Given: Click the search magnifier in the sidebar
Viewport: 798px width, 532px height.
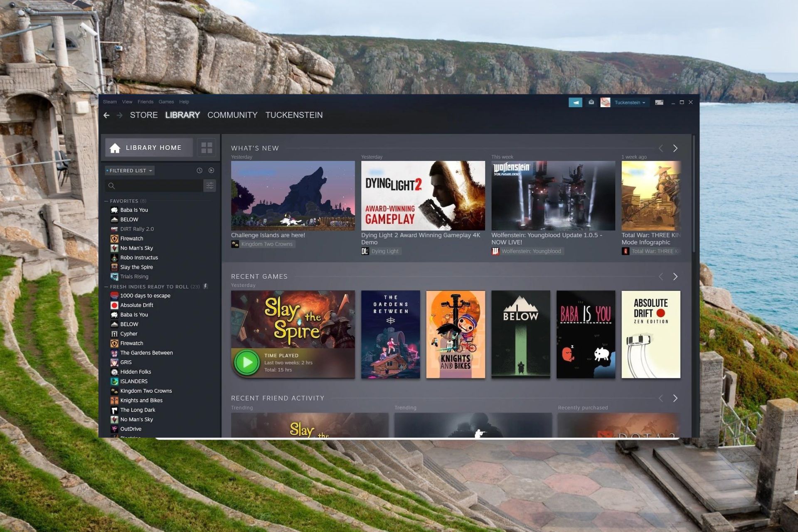Looking at the screenshot, I should coord(111,186).
